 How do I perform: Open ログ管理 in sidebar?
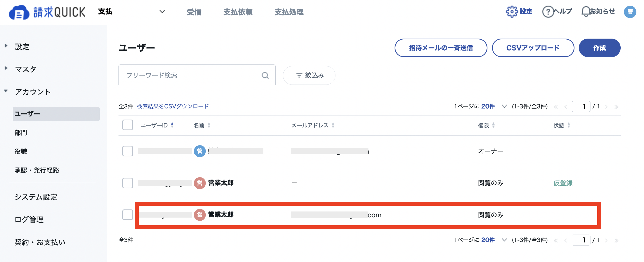coord(29,220)
